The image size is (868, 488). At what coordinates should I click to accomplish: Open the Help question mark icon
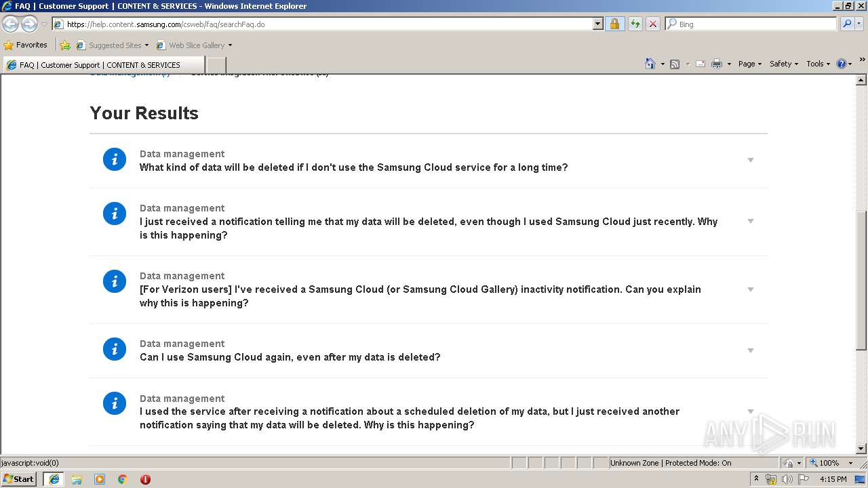pos(842,64)
